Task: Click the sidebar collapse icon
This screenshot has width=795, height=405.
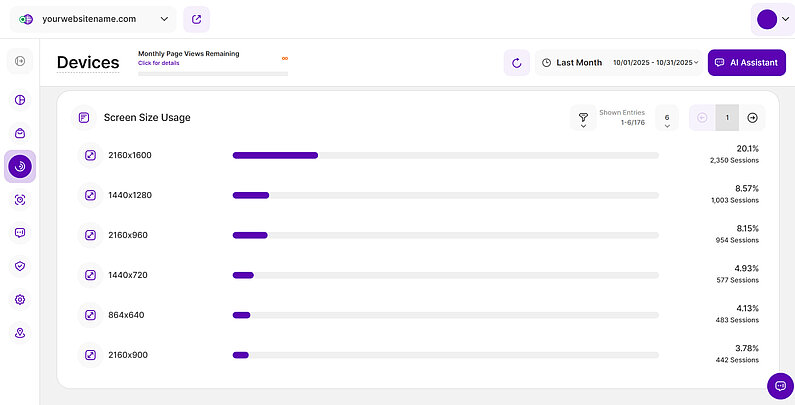Action: pos(20,63)
